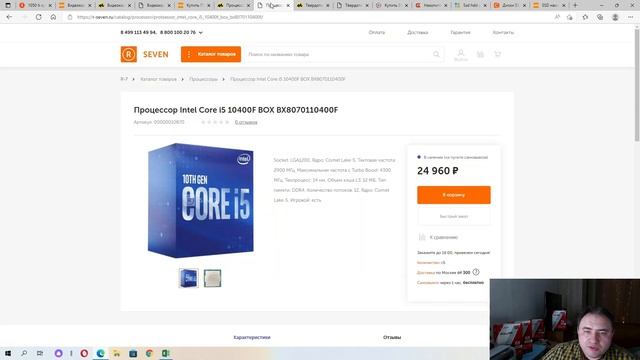Click the search magnifier in site search
Screen dimensions: 640x360
[436, 54]
